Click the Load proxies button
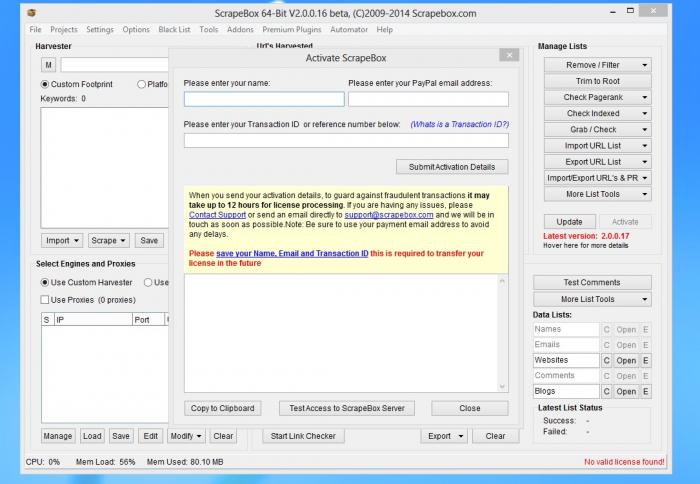 pos(92,436)
